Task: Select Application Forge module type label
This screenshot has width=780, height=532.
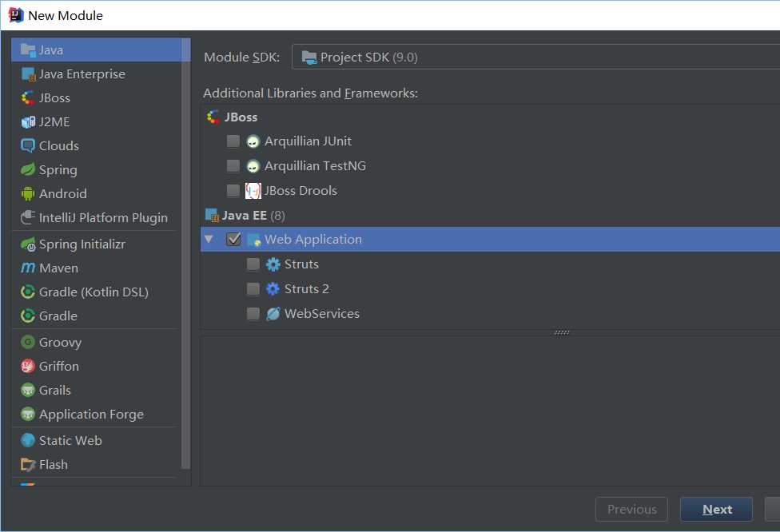Action: pos(92,415)
